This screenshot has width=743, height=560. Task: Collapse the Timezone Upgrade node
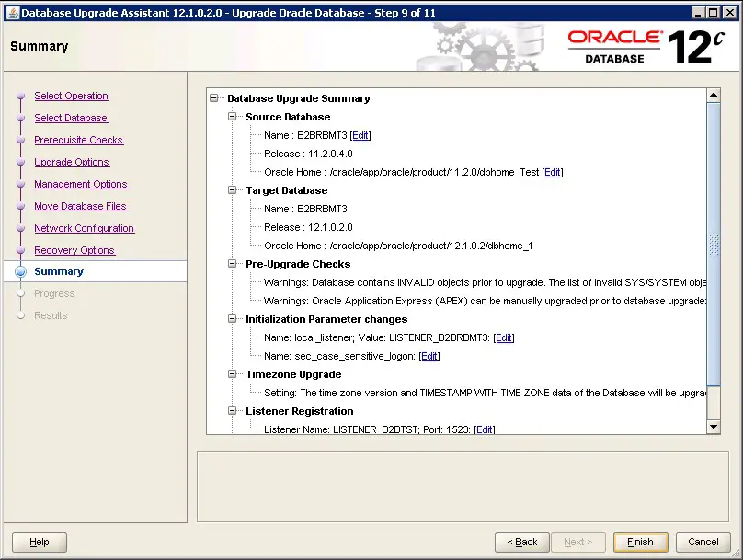click(232, 374)
